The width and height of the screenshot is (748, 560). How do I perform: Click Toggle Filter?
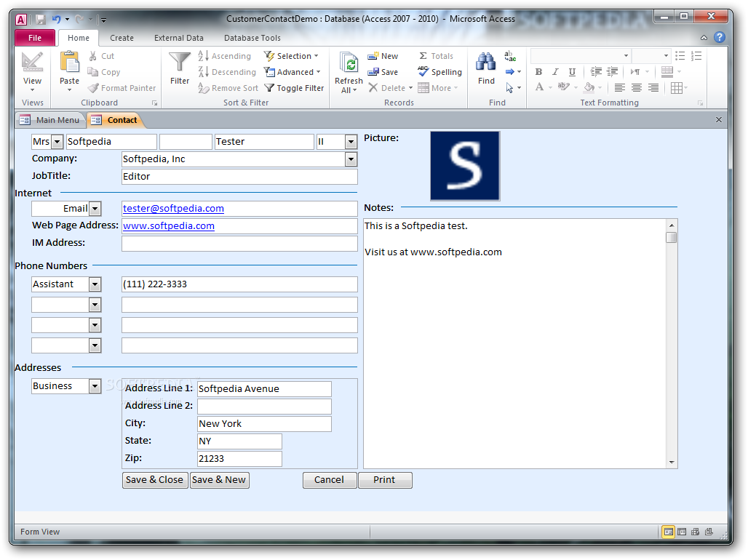[294, 88]
